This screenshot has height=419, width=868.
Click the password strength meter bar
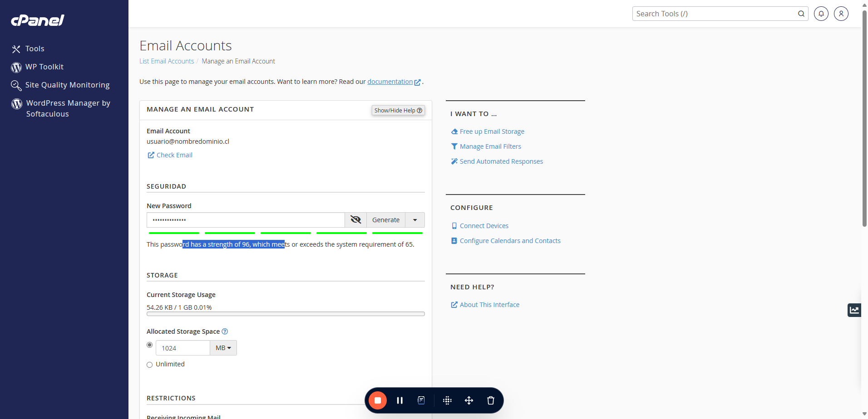click(286, 233)
